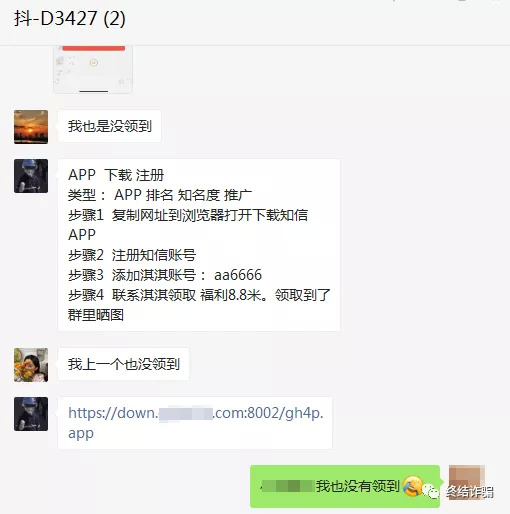Click the APP 下载 注册 heading line
This screenshot has width=510, height=514.
[116, 175]
